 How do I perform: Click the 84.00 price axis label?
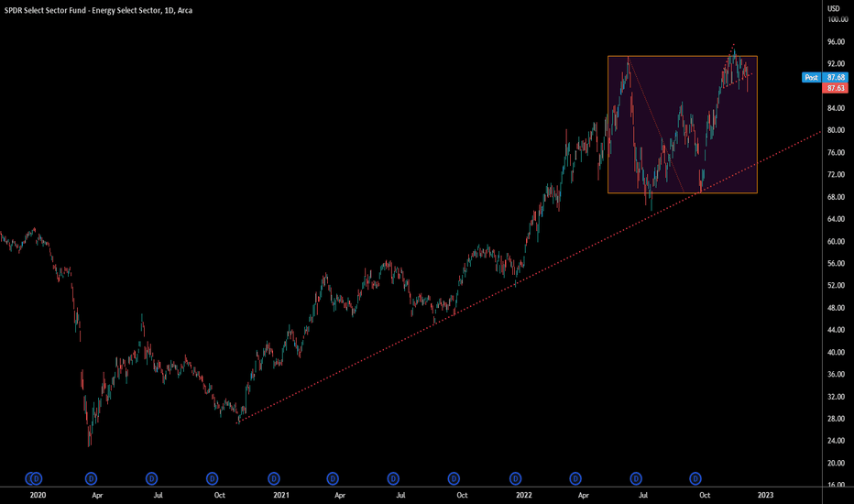(836, 108)
